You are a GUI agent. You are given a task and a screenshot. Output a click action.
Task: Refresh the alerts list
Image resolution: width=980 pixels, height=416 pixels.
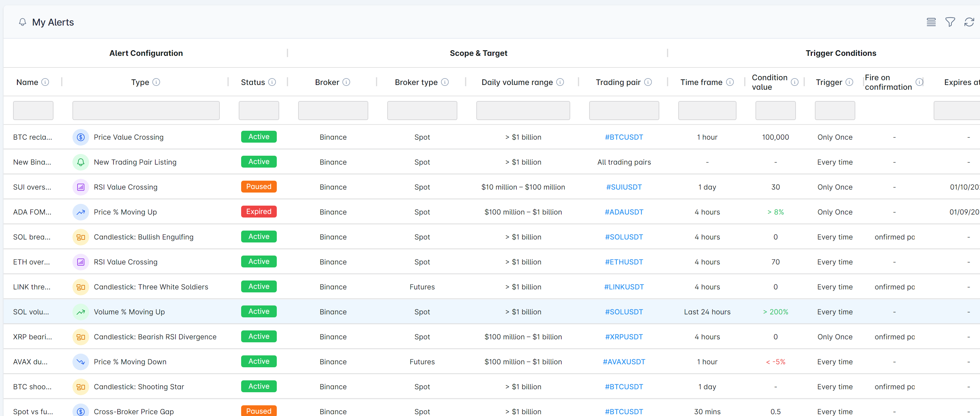point(969,22)
